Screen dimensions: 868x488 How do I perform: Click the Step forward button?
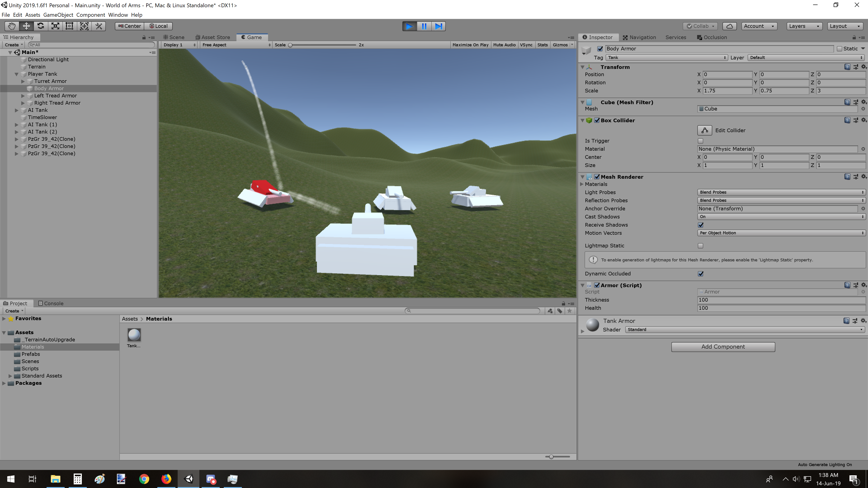tap(439, 26)
